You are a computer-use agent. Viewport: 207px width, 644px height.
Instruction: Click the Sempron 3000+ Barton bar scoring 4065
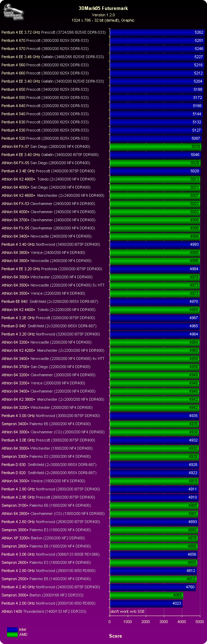[146, 595]
